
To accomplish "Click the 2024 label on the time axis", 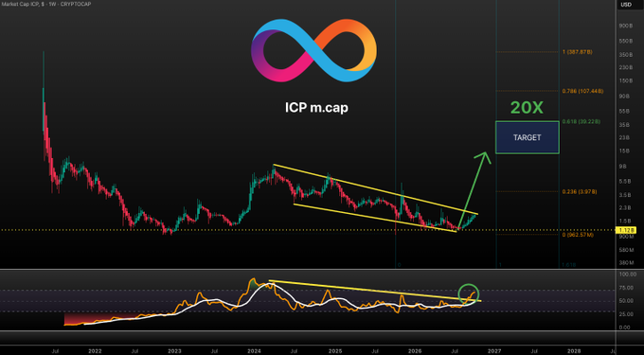I will coord(255,351).
